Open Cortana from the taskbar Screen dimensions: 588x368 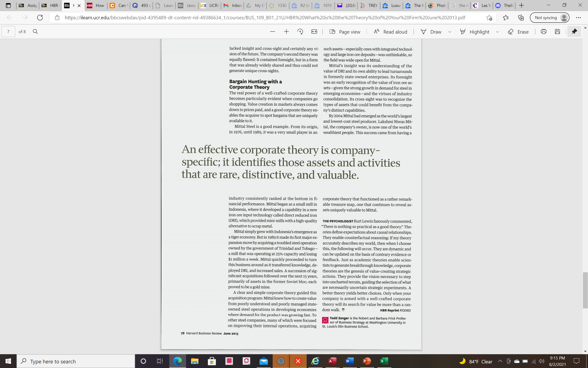coord(143,361)
